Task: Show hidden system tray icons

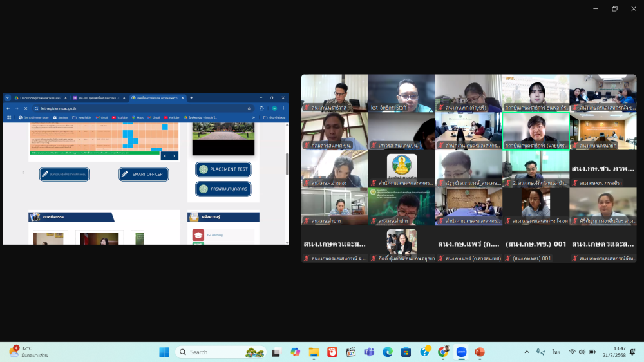Action: tap(527, 352)
